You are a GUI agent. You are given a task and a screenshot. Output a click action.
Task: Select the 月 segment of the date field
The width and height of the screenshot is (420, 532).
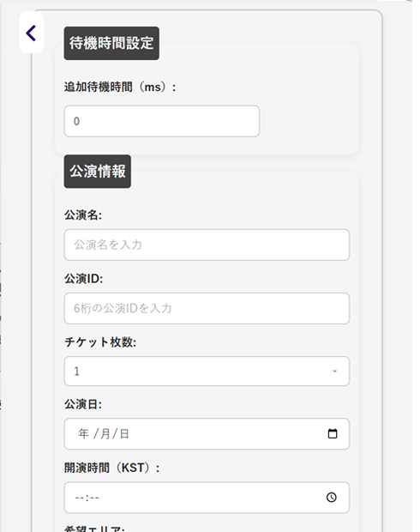click(x=105, y=433)
